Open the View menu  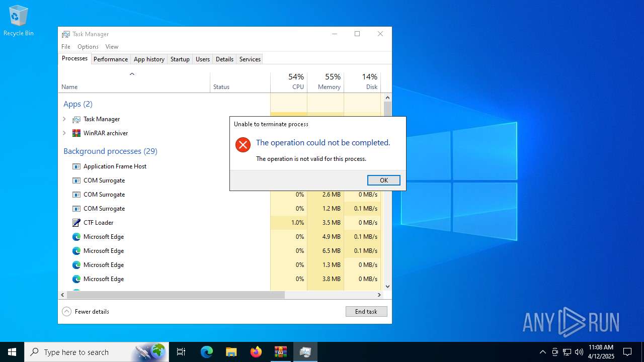[x=112, y=47]
